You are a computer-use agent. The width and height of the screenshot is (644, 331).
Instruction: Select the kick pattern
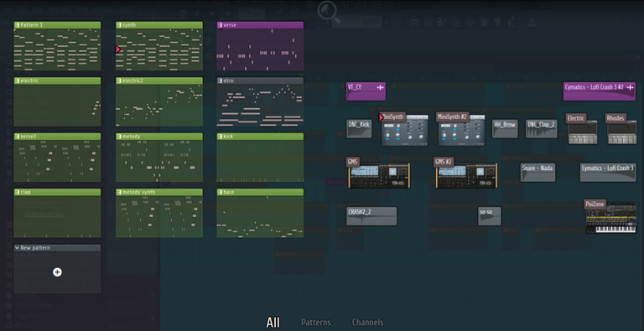pyautogui.click(x=261, y=158)
